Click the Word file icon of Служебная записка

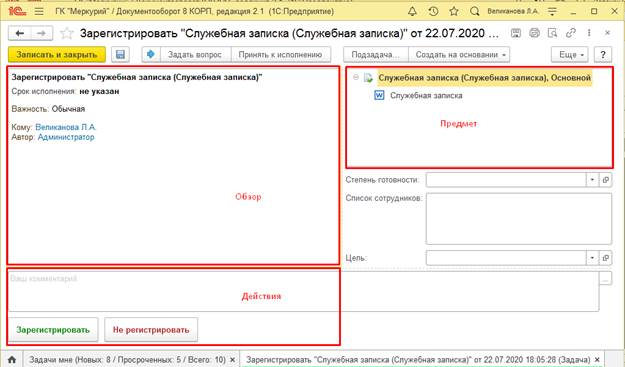(x=379, y=96)
